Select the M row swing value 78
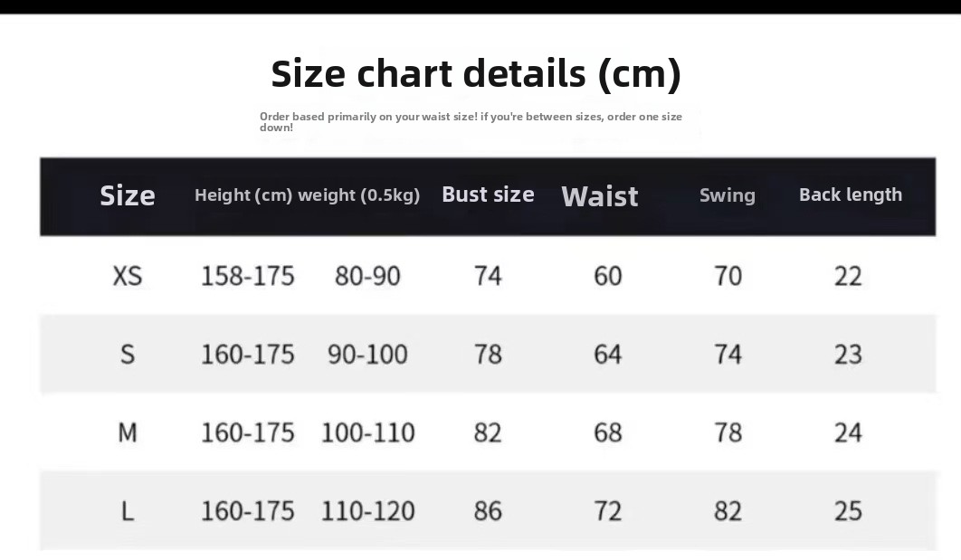The height and width of the screenshot is (560, 961). click(x=728, y=433)
